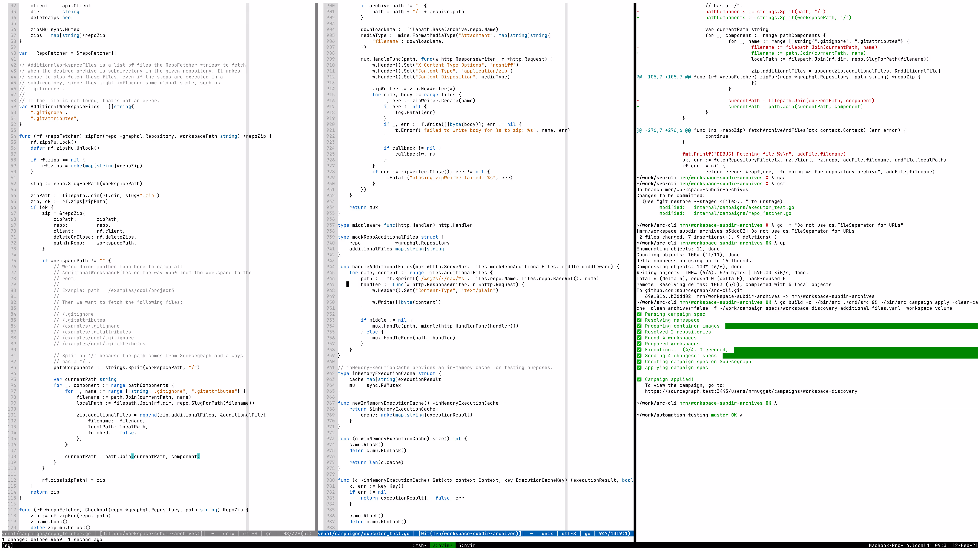The height and width of the screenshot is (551, 980).
Task: Click the executor_test.go file path in status line
Action: click(364, 534)
